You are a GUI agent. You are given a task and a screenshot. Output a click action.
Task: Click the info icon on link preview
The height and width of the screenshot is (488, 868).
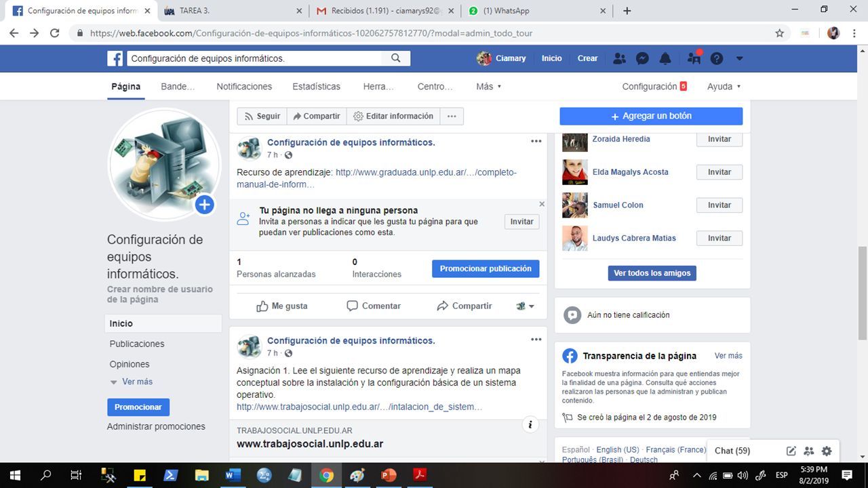pyautogui.click(x=530, y=425)
